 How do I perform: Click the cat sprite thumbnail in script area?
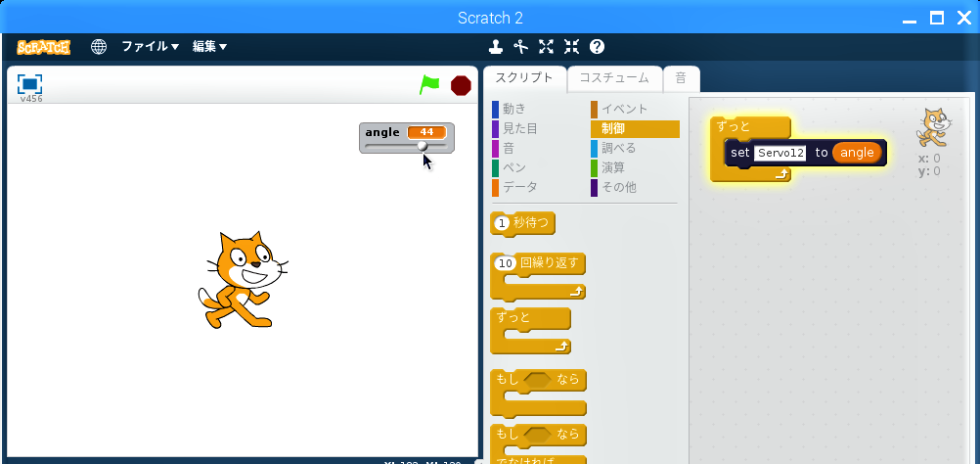[933, 128]
